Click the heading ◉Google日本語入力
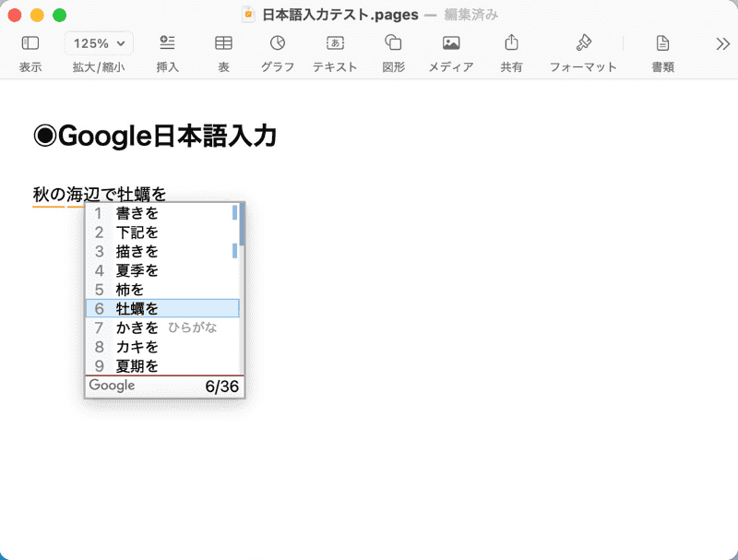Viewport: 738px width, 560px height. (x=155, y=136)
